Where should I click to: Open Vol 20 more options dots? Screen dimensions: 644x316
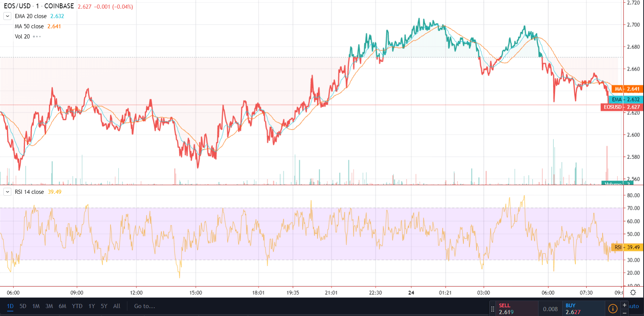(37, 37)
